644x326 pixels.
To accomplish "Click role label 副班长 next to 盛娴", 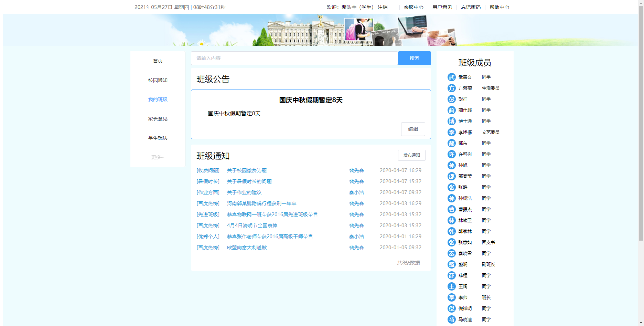I will pos(488,264).
